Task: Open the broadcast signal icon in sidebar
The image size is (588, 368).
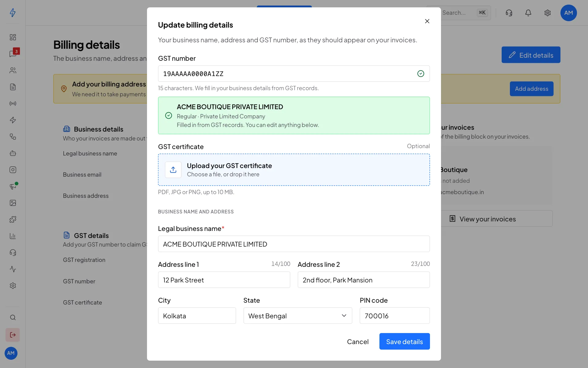Action: [13, 103]
